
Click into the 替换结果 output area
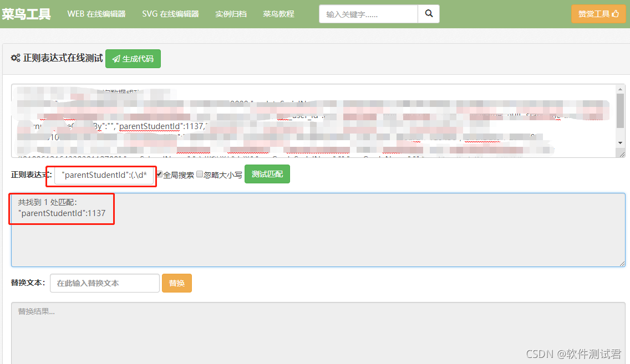click(318, 333)
